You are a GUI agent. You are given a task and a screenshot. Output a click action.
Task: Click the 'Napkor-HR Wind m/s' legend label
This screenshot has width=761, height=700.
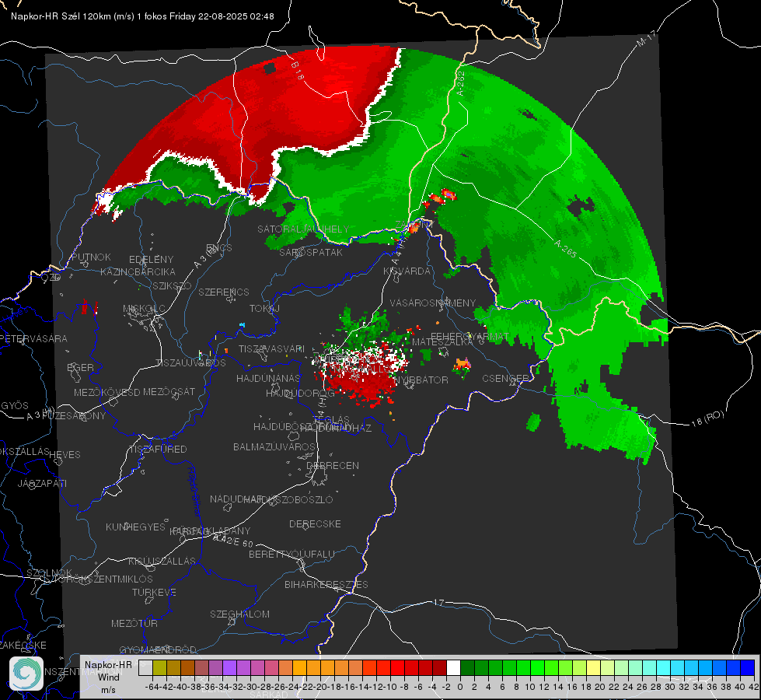click(x=108, y=677)
